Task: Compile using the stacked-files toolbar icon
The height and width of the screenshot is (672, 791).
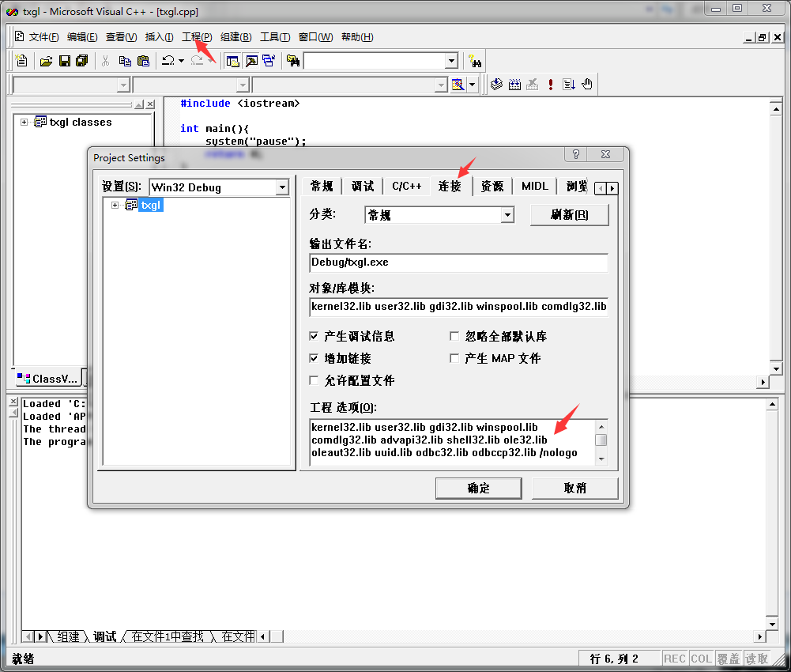Action: 496,85
